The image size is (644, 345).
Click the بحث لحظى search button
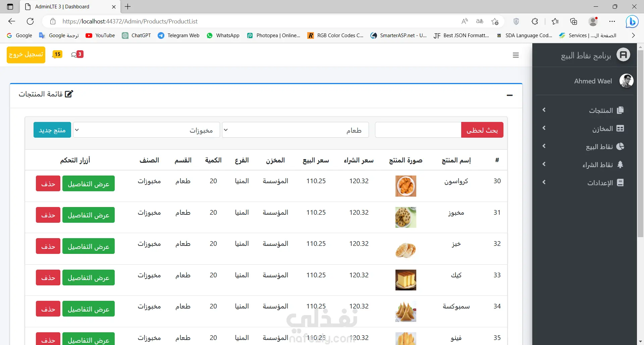click(482, 130)
